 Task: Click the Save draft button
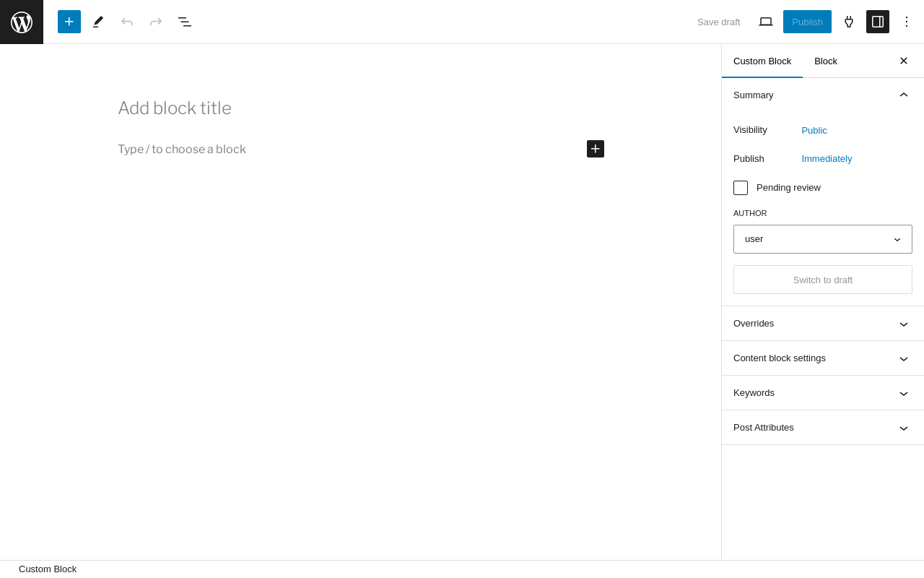click(718, 22)
